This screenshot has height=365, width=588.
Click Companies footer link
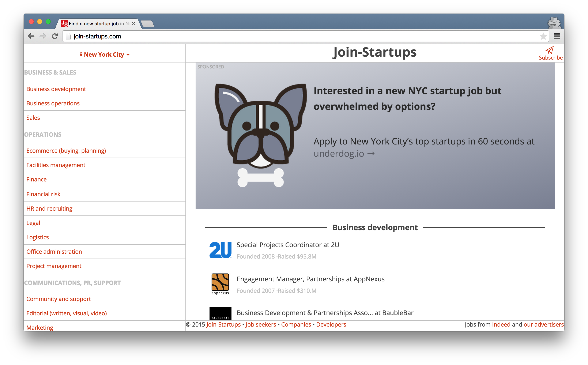click(x=296, y=324)
